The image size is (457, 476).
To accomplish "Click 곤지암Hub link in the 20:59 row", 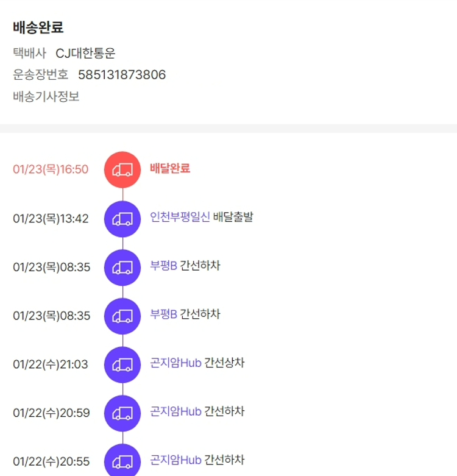I will (175, 411).
